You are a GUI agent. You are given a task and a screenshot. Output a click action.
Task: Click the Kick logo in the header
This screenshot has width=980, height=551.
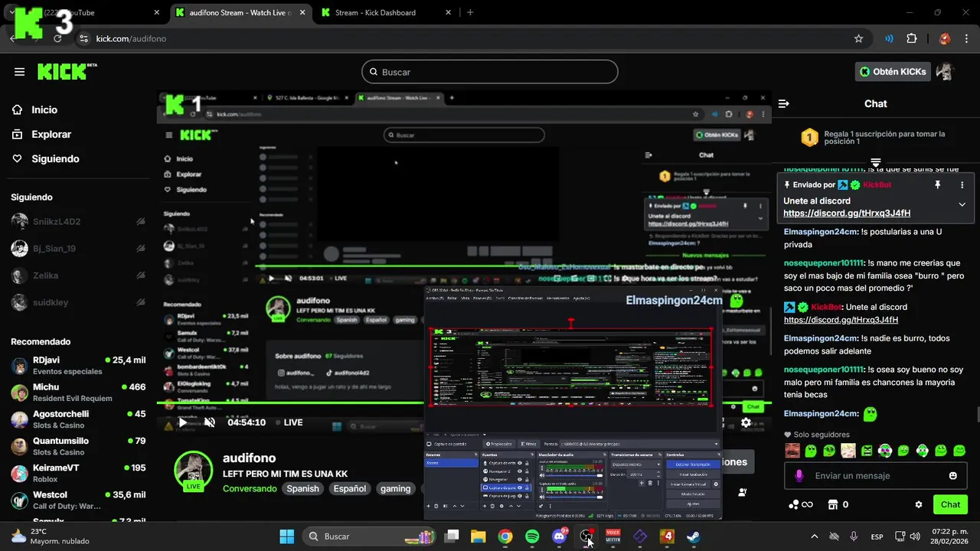[67, 71]
